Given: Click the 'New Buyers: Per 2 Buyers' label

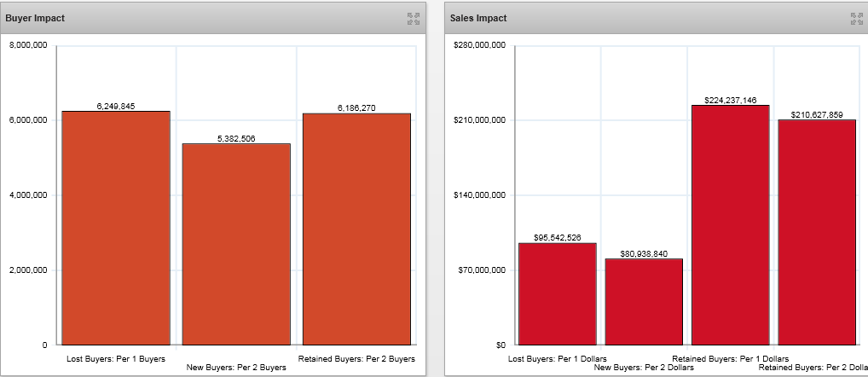Looking at the screenshot, I should click(x=236, y=368).
